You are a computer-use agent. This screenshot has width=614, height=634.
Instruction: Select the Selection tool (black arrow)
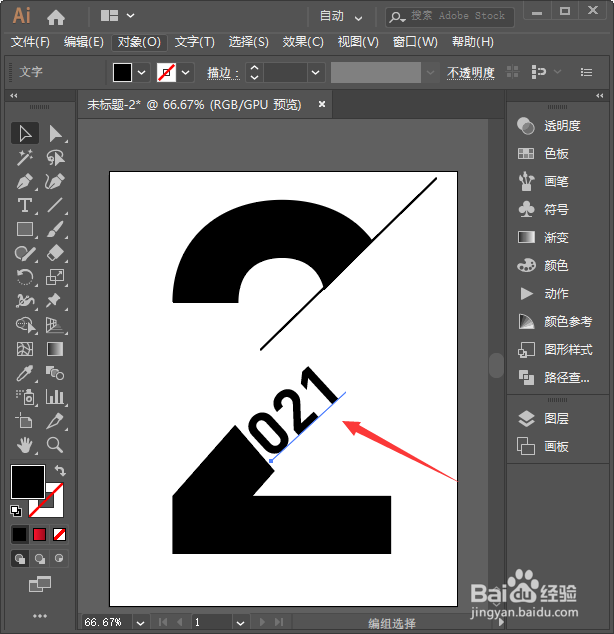[x=25, y=133]
